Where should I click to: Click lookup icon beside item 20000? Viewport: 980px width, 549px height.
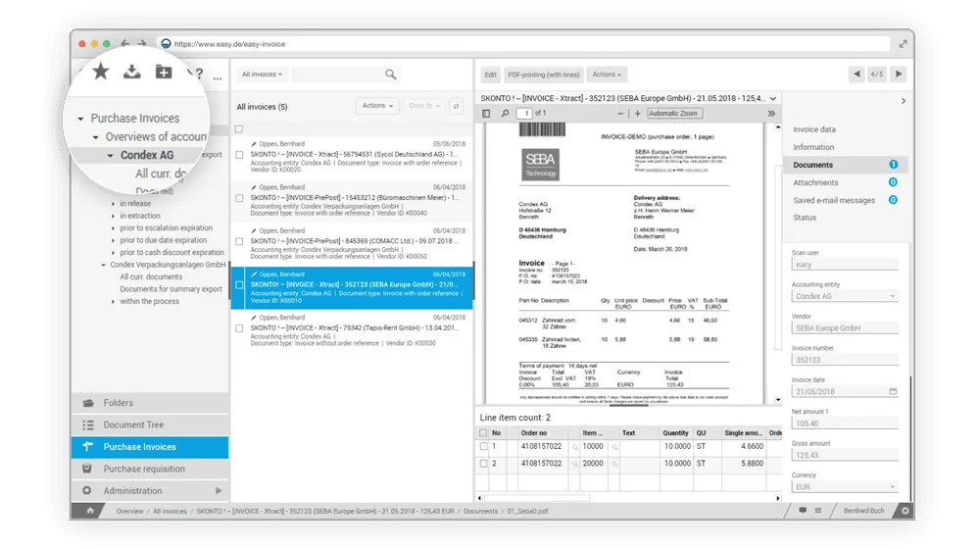614,464
